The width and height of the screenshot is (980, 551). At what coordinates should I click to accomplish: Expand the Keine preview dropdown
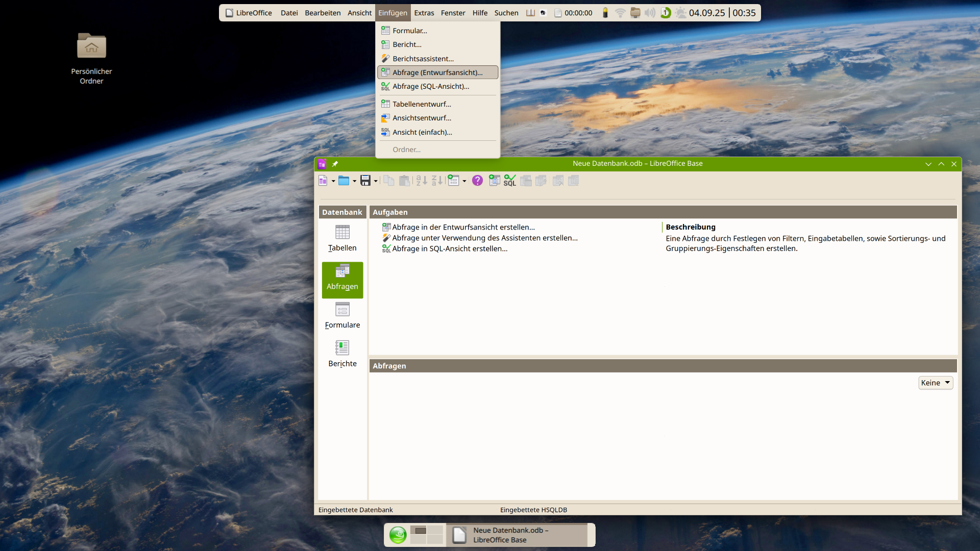click(935, 383)
